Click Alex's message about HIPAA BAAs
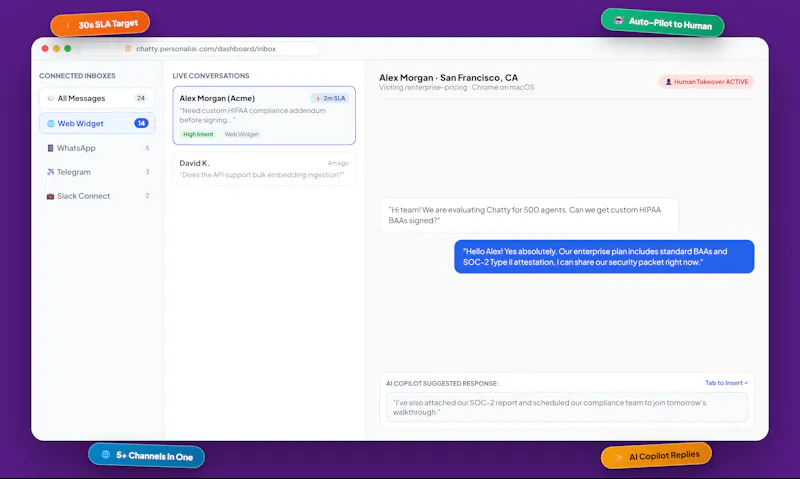 click(x=529, y=215)
